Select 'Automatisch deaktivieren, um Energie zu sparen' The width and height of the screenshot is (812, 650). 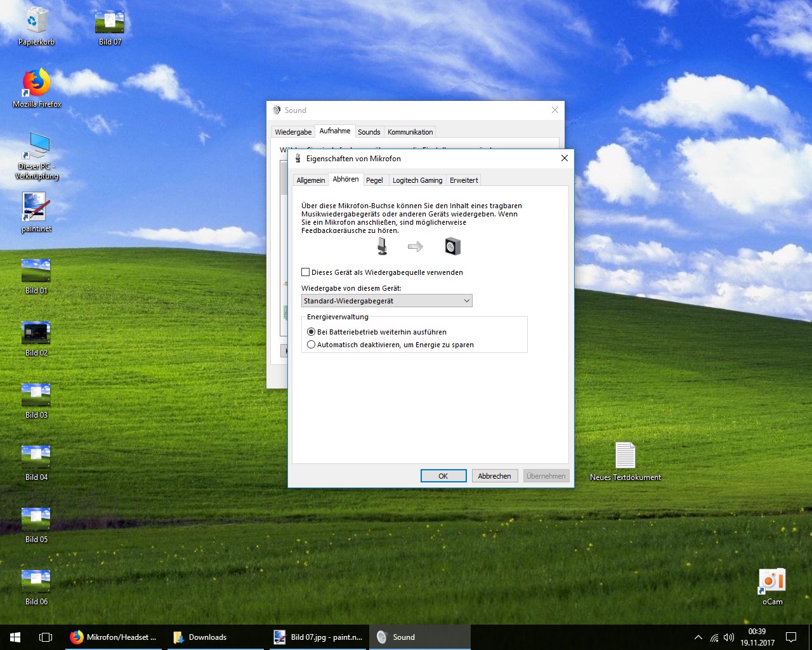coord(390,345)
